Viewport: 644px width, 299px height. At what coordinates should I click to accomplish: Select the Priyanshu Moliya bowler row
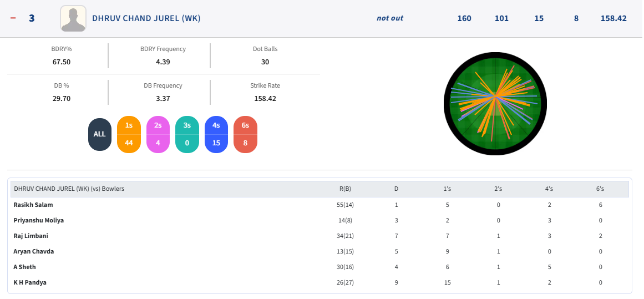coord(39,220)
